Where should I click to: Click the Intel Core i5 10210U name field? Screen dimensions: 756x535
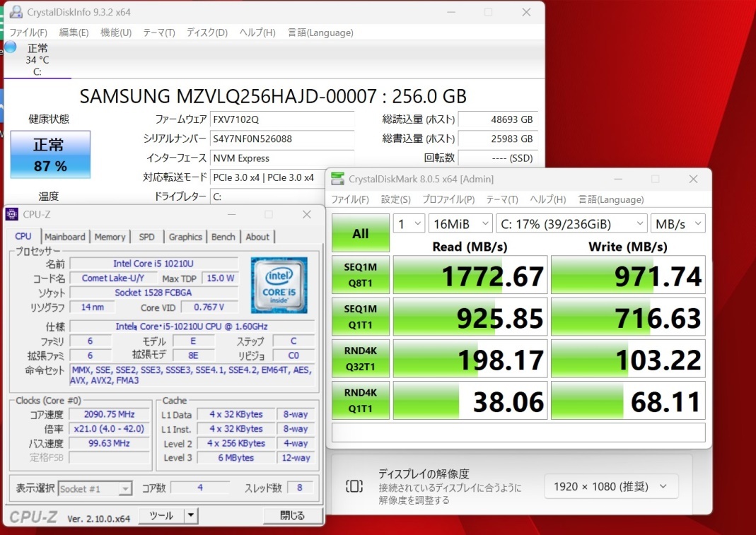click(x=153, y=263)
